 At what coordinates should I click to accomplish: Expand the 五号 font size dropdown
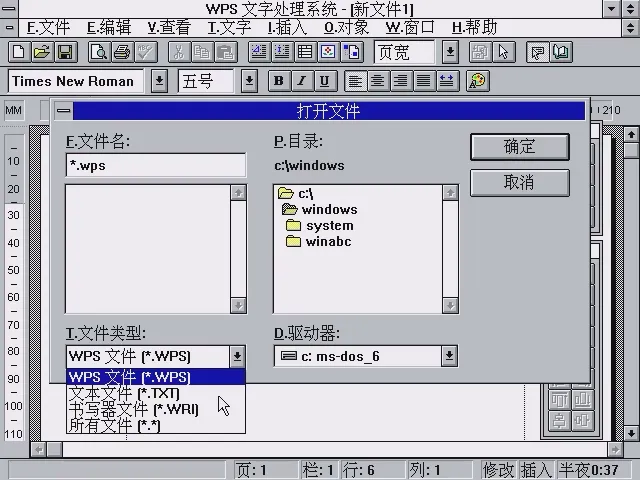[x=249, y=81]
